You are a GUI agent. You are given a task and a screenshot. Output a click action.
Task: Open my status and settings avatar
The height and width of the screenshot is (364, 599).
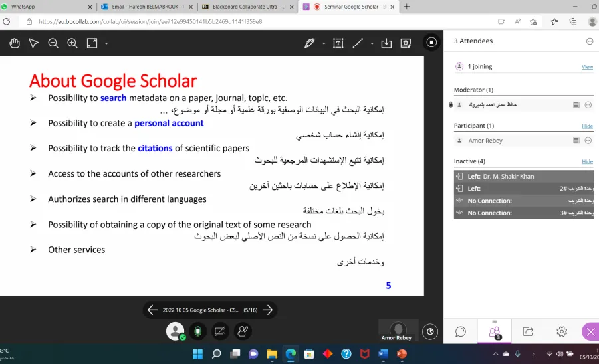(x=176, y=331)
